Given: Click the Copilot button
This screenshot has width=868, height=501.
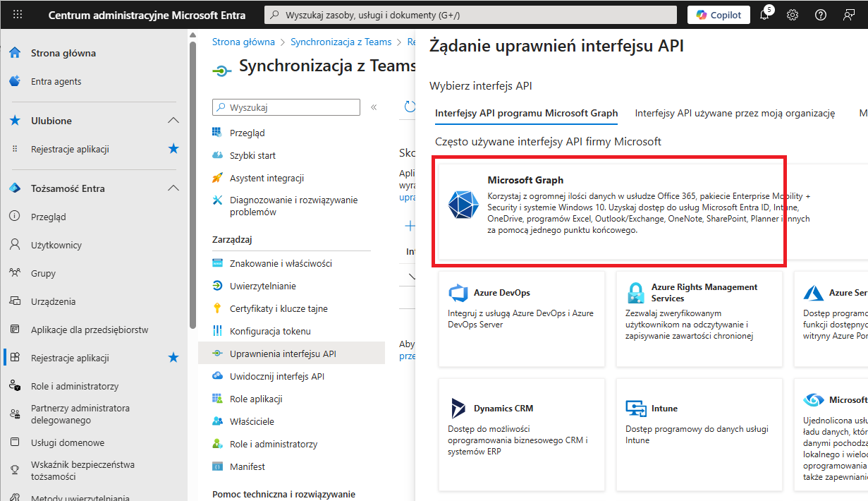Looking at the screenshot, I should pyautogui.click(x=719, y=15).
